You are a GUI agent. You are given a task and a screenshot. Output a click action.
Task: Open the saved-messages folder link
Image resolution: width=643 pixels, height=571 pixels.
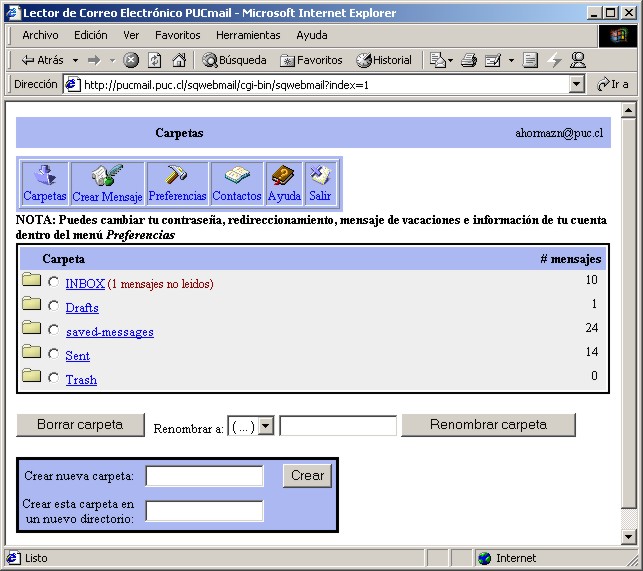click(110, 331)
